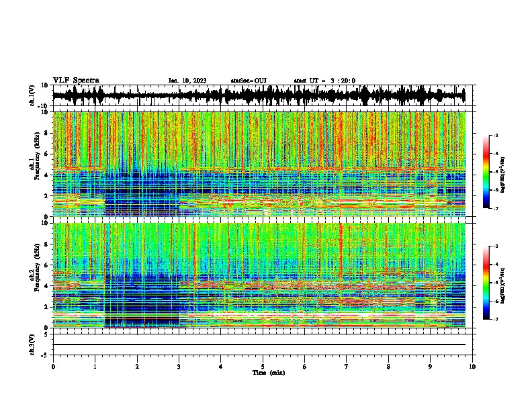Select the "ch.3(V)" axis label
Viewport: 532px width, 411px height.
click(x=32, y=345)
